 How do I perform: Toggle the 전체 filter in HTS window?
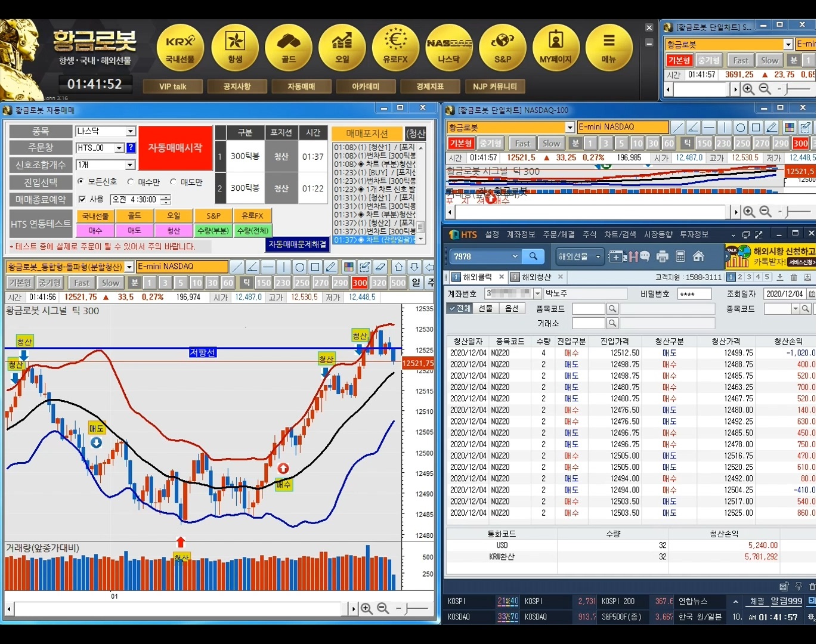(460, 308)
